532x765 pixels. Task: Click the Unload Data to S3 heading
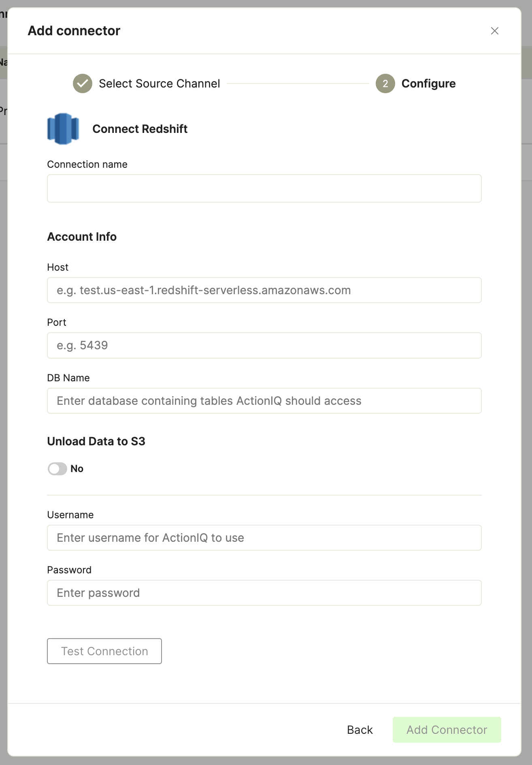pyautogui.click(x=96, y=441)
